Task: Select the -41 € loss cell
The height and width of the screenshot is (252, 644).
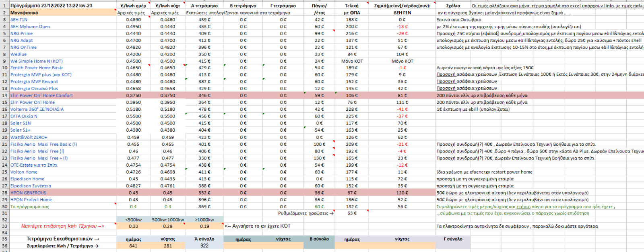Action: pyautogui.click(x=402, y=109)
